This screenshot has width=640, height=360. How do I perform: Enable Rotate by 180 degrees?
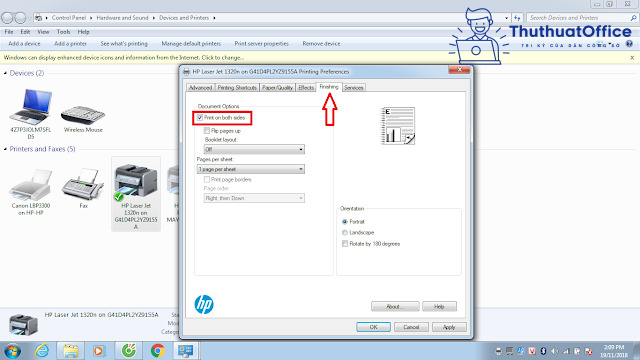345,244
